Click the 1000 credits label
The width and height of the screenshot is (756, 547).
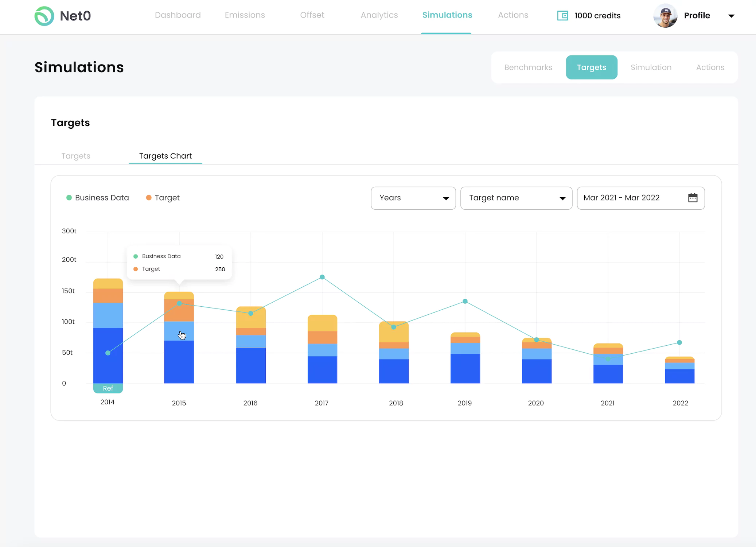597,16
